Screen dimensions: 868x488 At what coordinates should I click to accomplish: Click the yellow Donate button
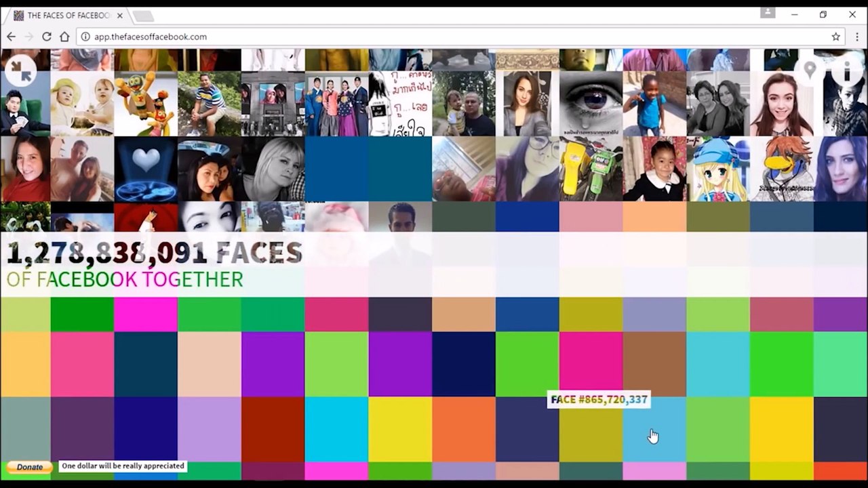pyautogui.click(x=29, y=467)
